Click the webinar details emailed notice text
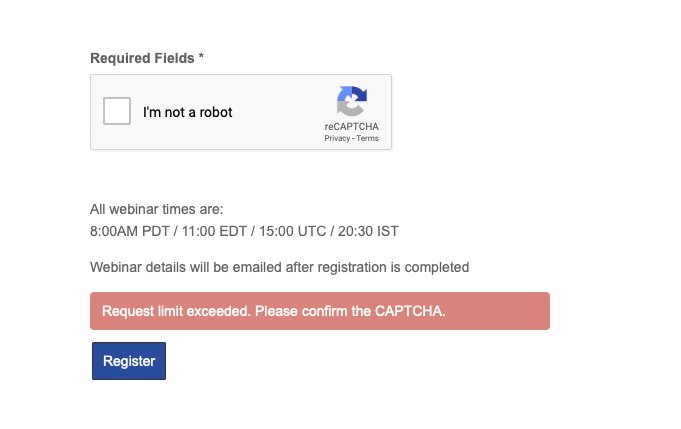 click(x=280, y=267)
